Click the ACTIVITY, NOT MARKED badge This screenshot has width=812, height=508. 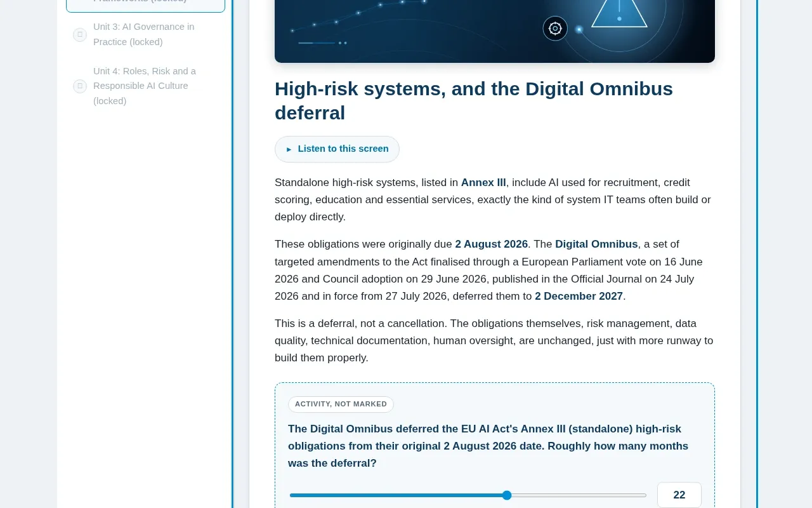click(341, 404)
